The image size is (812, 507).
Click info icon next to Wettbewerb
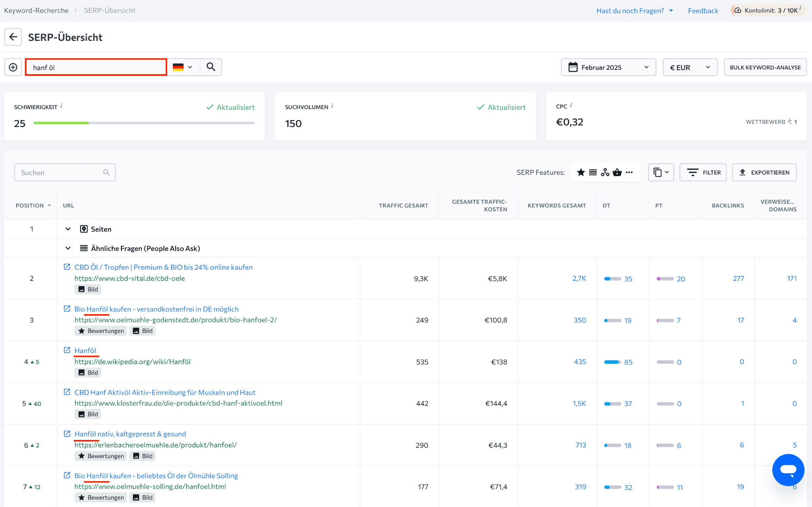(x=789, y=121)
